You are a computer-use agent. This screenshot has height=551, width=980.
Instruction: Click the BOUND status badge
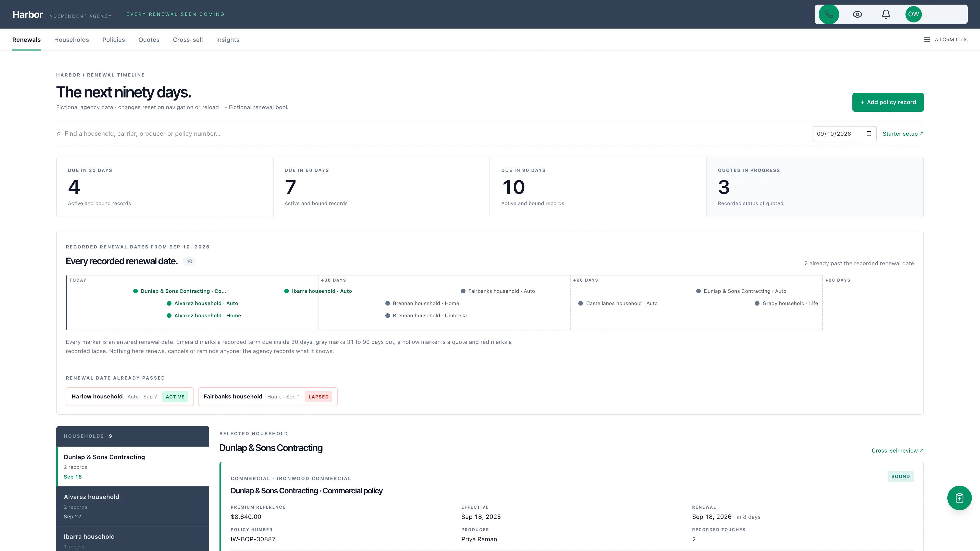coord(900,477)
